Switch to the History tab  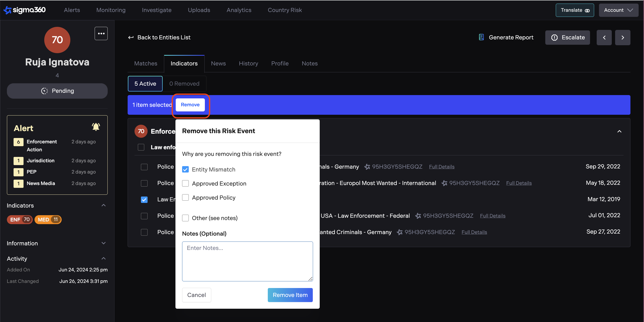pos(248,63)
